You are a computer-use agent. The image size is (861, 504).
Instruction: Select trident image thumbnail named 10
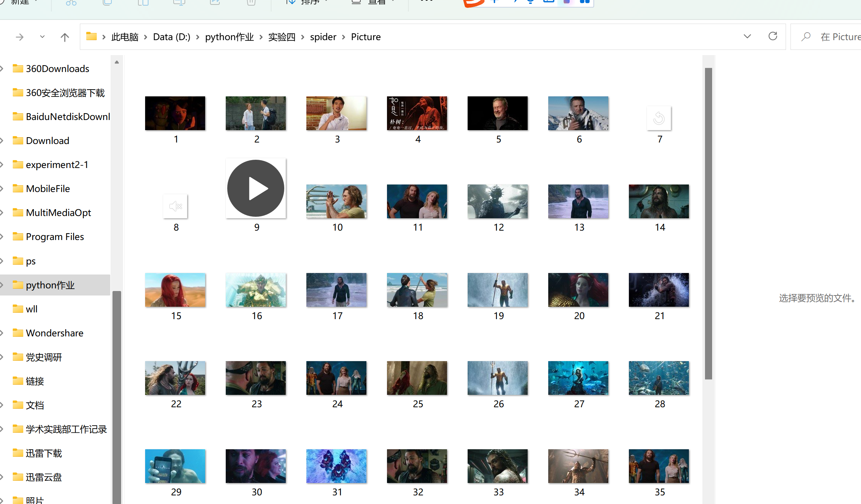(x=336, y=201)
